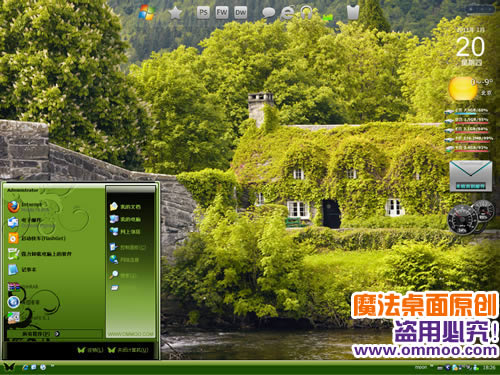500x375 pixels.
Task: Click the date number 20 on the calendar widget
Action: click(470, 47)
